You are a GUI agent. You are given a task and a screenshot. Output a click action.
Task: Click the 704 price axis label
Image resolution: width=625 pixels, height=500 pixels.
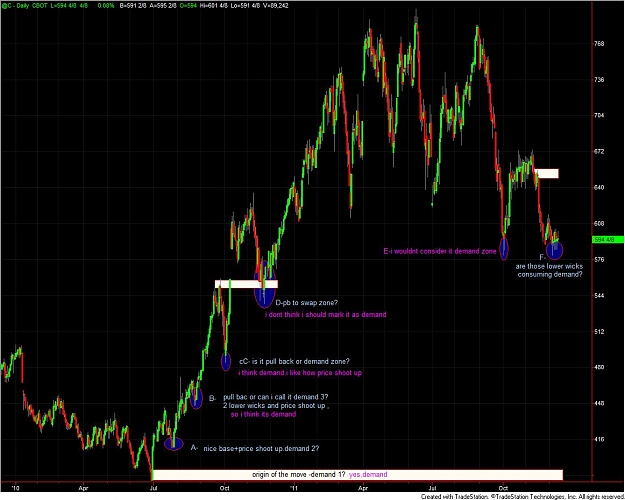pos(599,116)
